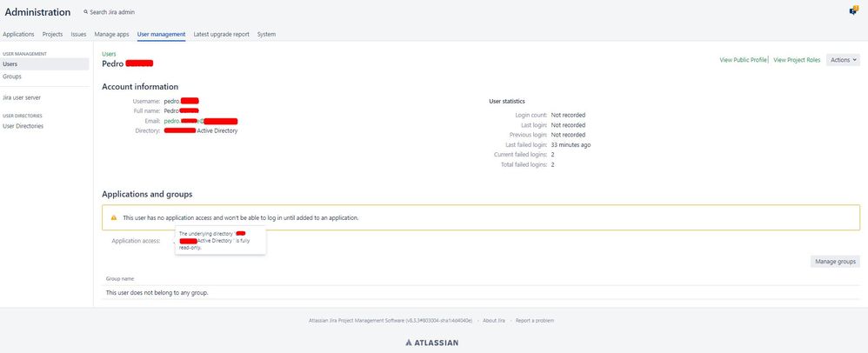Click 'This user does not belong to any group'
The image size is (868, 353).
tap(157, 293)
